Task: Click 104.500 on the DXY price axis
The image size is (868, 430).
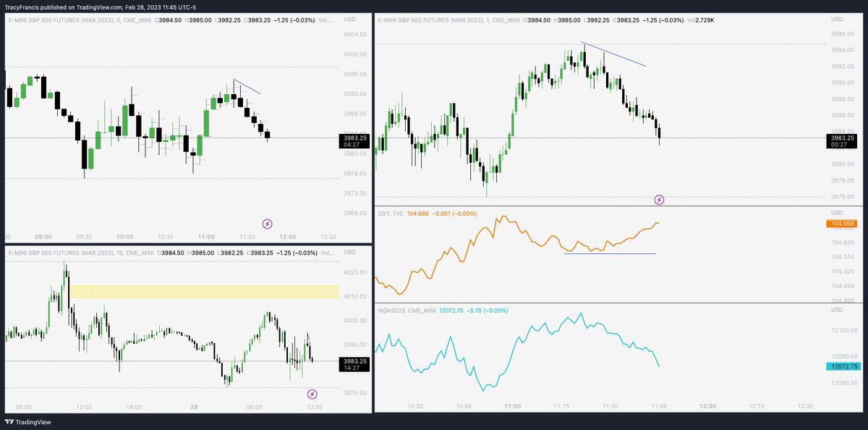Action: [841, 271]
